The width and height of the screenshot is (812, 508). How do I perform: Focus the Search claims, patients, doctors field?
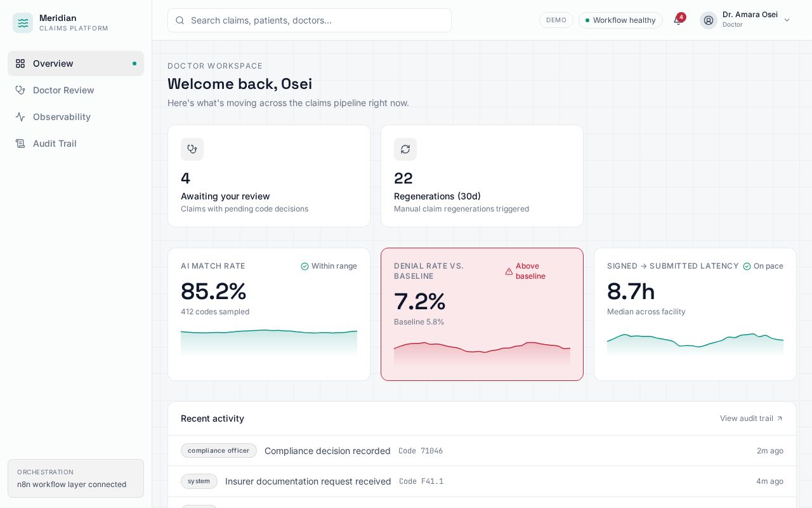point(310,20)
